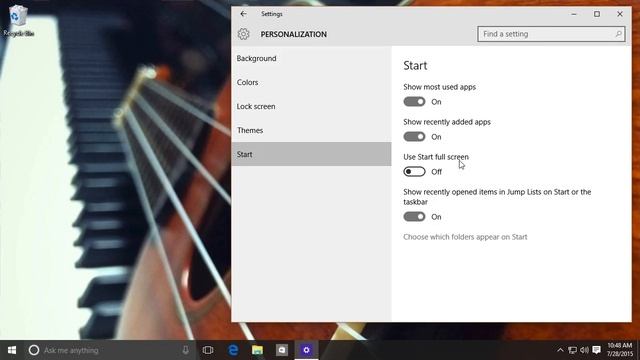Click the Personalization gear icon
Viewport: 640px width, 360px height.
click(244, 34)
